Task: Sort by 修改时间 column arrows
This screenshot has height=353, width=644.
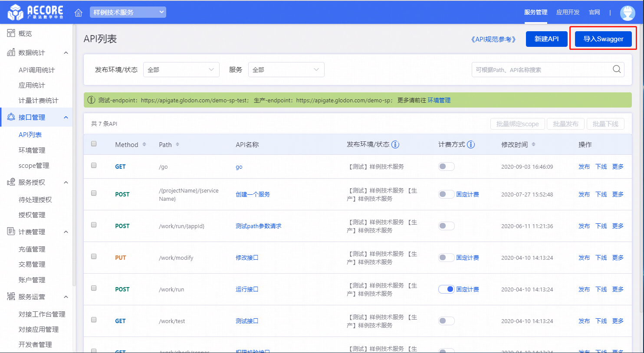Action: [533, 144]
